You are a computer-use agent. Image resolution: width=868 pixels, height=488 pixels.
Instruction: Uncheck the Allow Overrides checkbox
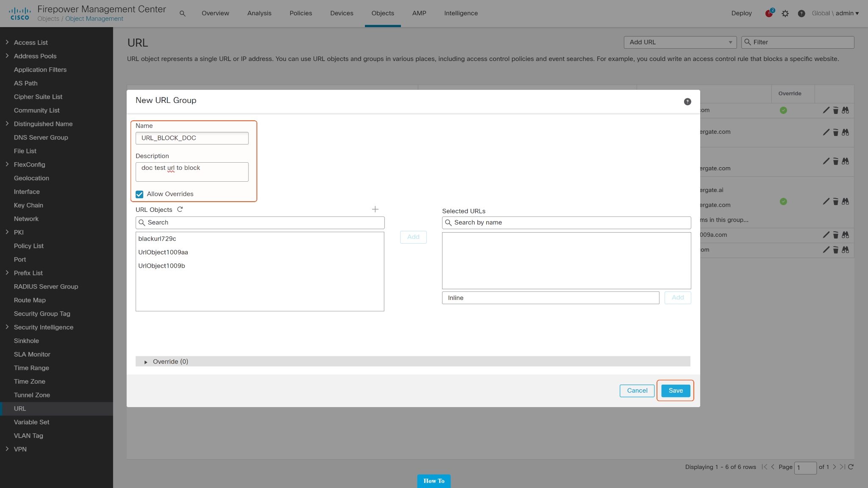(x=139, y=194)
